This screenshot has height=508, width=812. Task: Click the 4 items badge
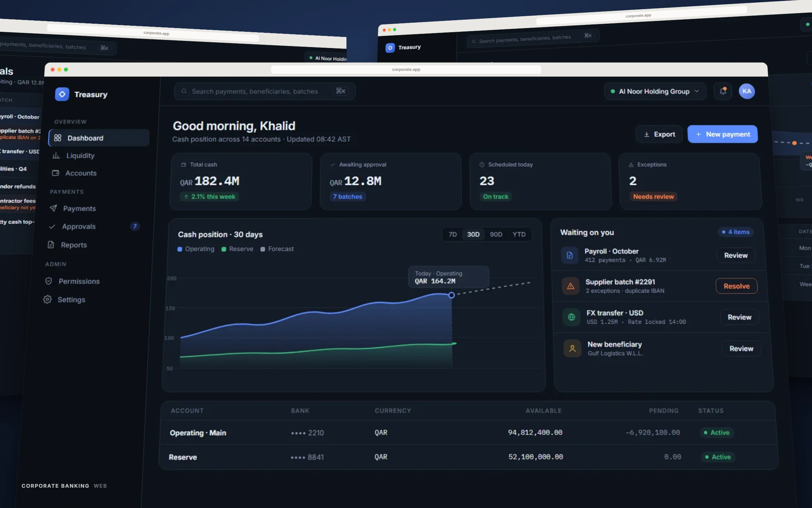coord(736,232)
